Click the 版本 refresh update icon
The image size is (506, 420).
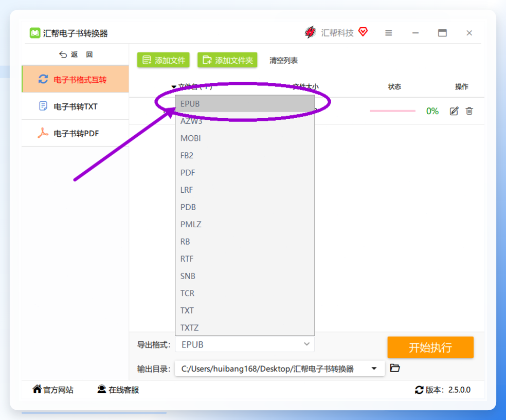click(419, 390)
